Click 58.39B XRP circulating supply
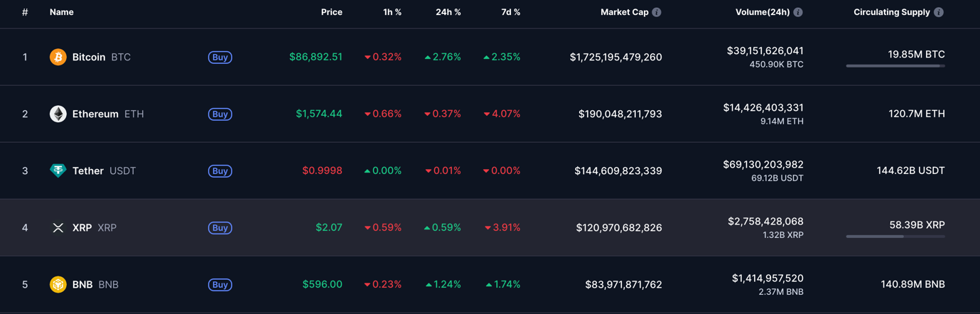Screen dimensions: 980x314 coord(917,224)
